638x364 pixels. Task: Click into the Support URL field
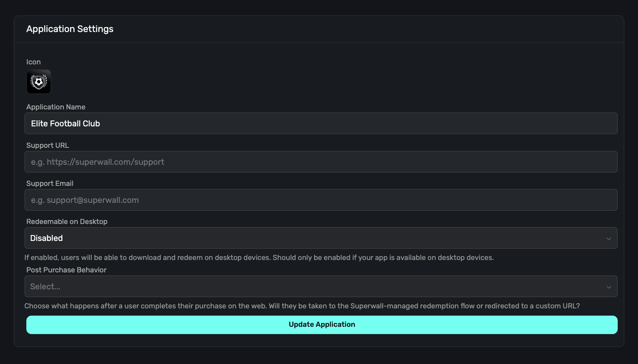pyautogui.click(x=321, y=162)
